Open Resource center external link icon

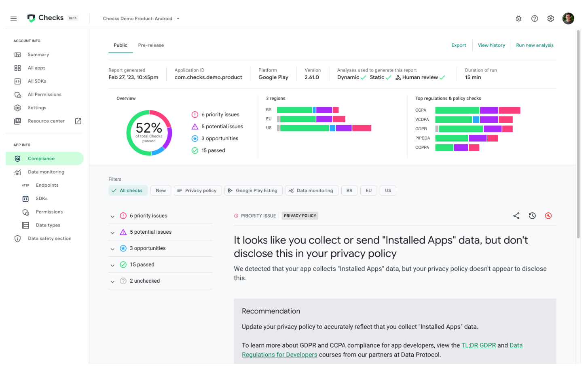(x=78, y=121)
